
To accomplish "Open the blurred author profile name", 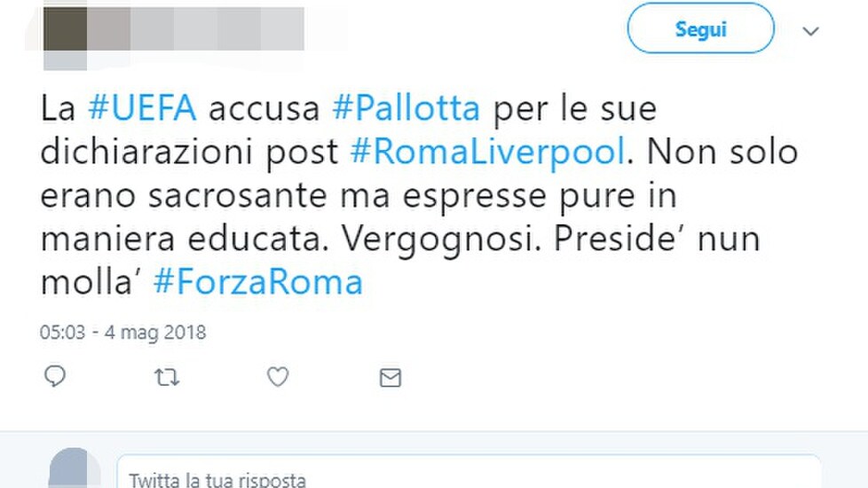I will tap(195, 28).
